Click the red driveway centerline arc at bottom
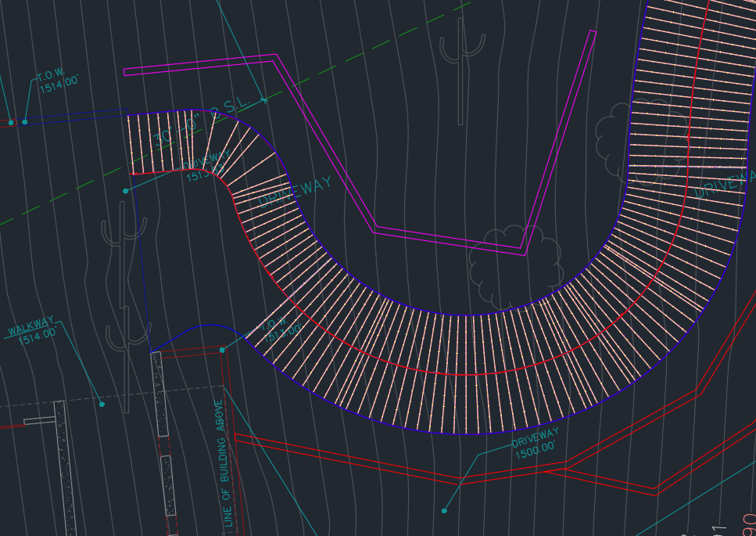Screen dimensions: 756x536 463,374
